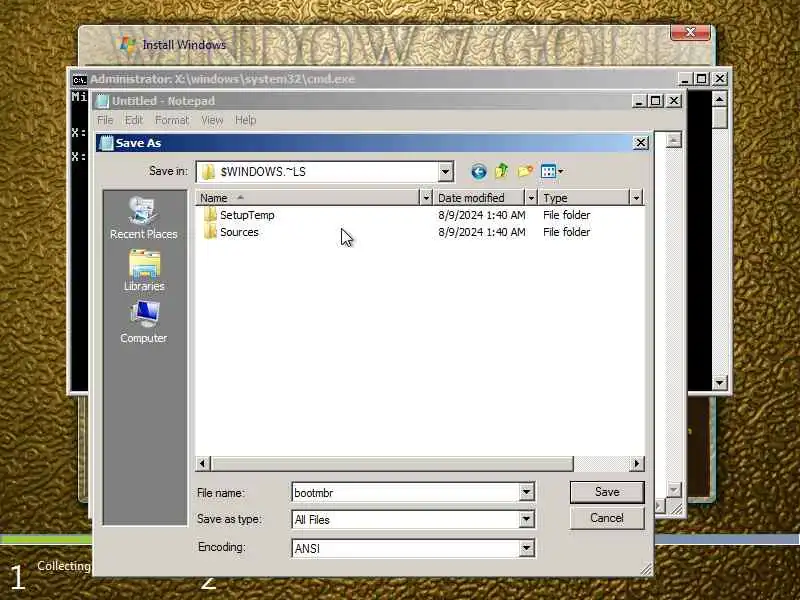This screenshot has height=600, width=800.
Task: Click Notepad vertical scroll up arrow
Action: (673, 140)
